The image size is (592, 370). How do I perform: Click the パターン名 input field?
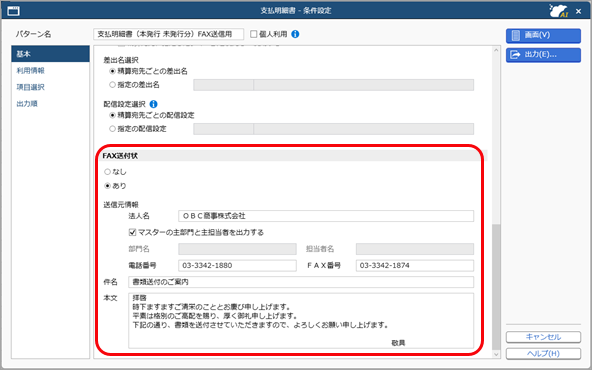pos(168,34)
